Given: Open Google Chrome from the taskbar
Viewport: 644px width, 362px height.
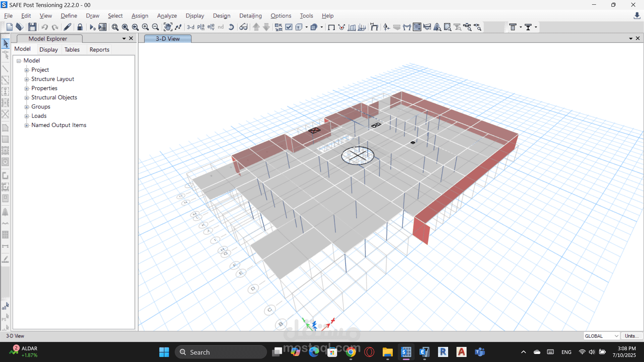Looking at the screenshot, I should coord(351,352).
